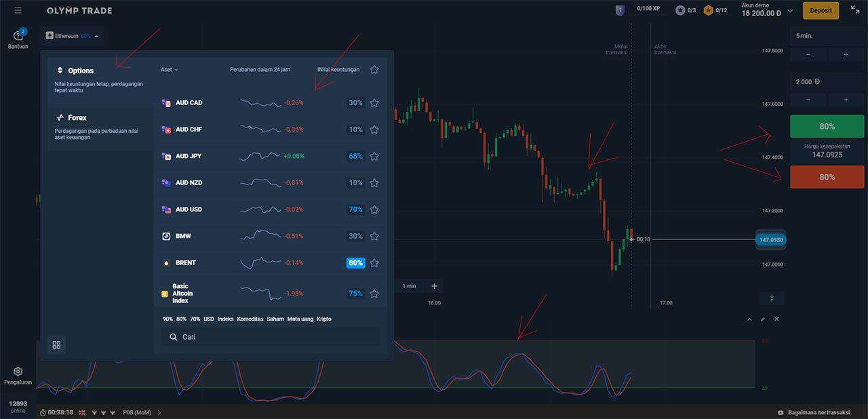The height and width of the screenshot is (419, 868).
Task: Click the BMW logo icon
Action: (x=165, y=236)
